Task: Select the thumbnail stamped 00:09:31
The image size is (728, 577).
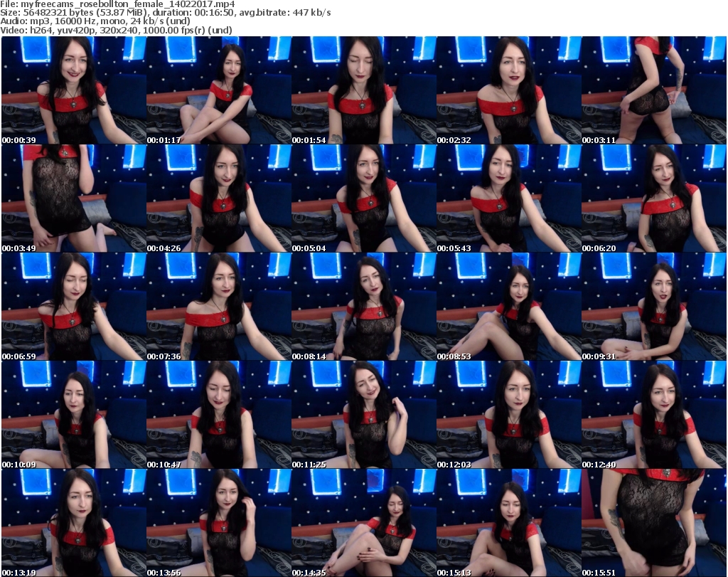Action: click(x=654, y=307)
